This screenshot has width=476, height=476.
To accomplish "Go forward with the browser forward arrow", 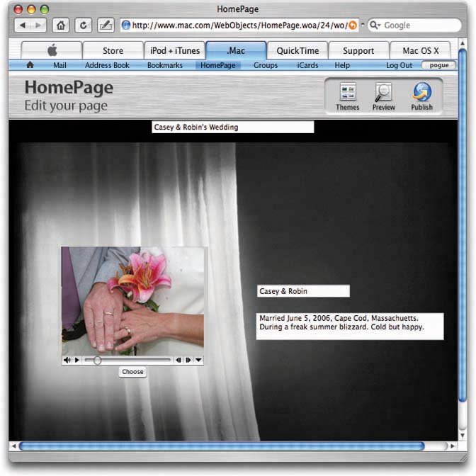I will click(38, 25).
